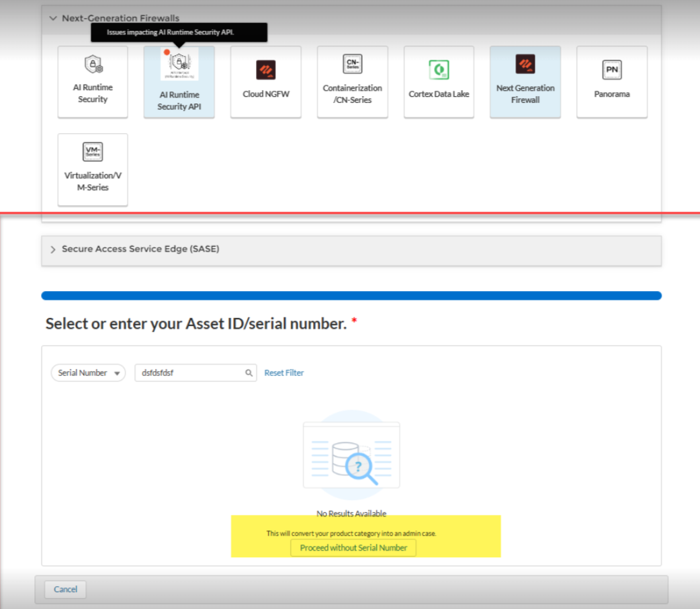Choose the Virtualization/VM-Series icon
The image size is (700, 609).
click(x=93, y=152)
